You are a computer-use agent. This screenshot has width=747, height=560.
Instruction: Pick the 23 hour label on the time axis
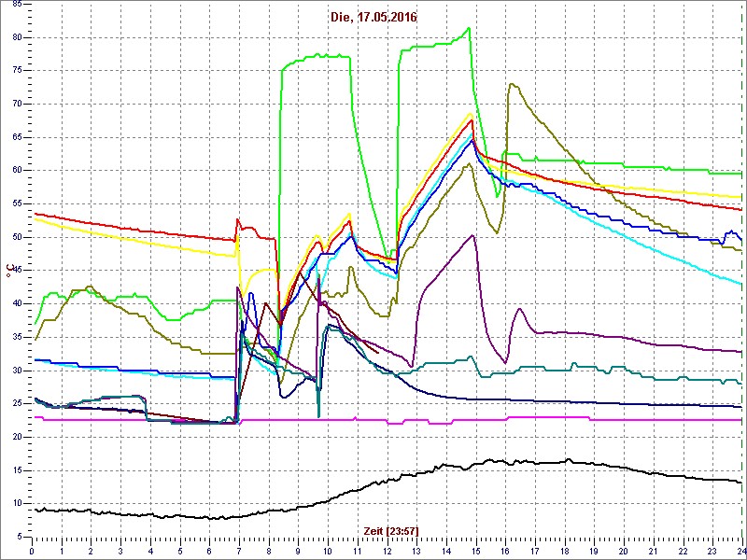coord(712,551)
